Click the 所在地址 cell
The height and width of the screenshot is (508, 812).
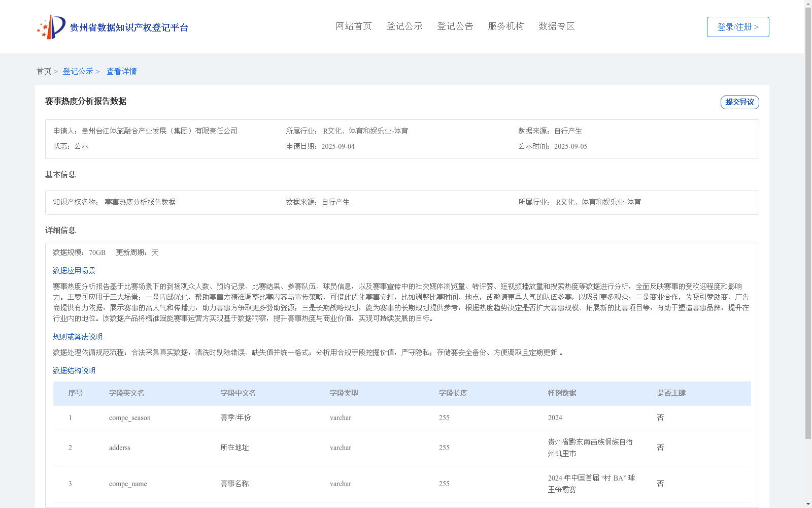click(x=234, y=448)
